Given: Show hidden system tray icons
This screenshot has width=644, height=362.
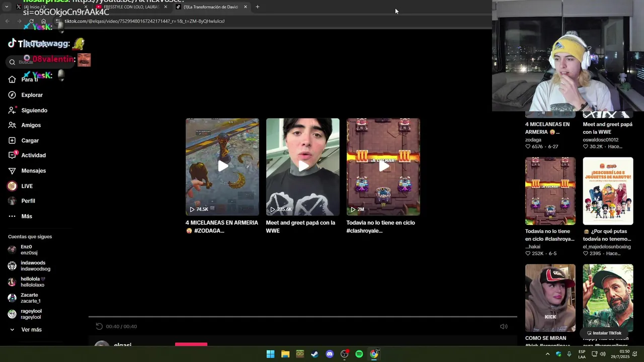Looking at the screenshot, I should coord(547,354).
